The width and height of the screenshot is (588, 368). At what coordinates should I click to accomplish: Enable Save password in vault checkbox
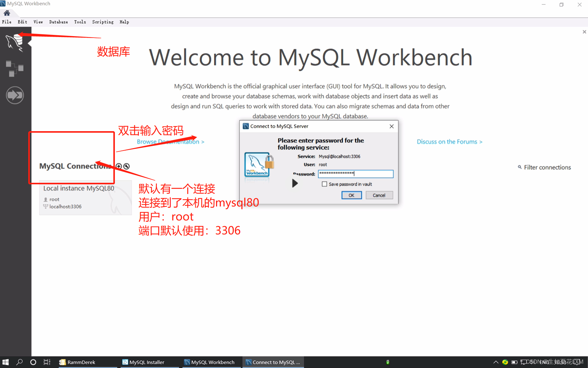point(324,184)
